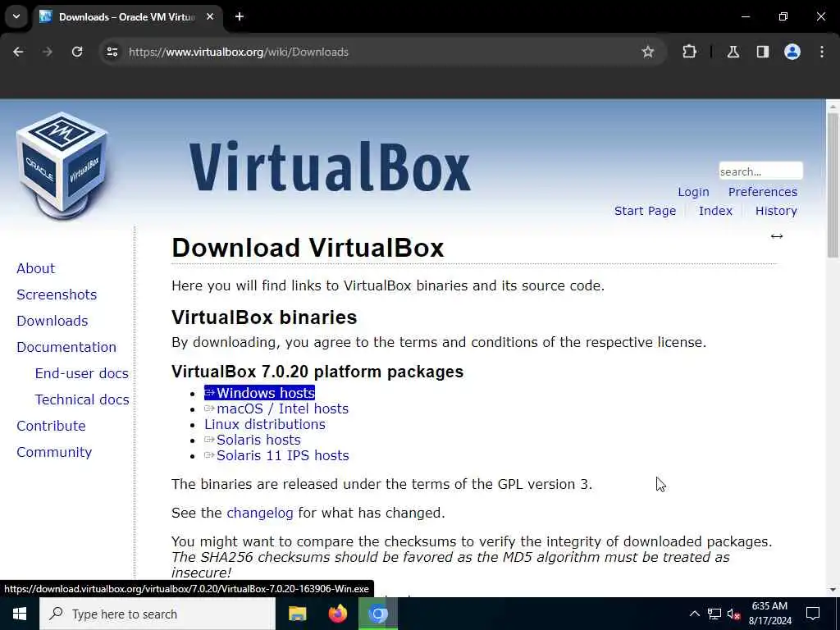Click the taskbar search box
840x630 pixels.
click(157, 614)
